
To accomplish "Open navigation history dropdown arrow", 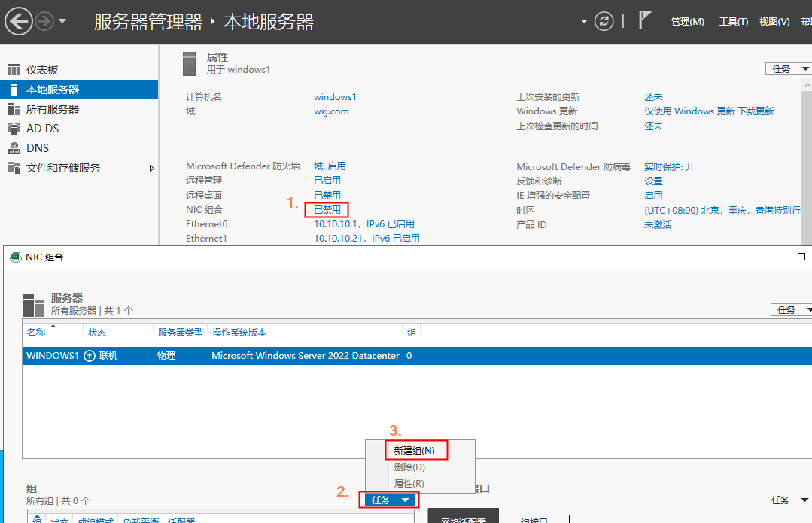I will (x=62, y=21).
